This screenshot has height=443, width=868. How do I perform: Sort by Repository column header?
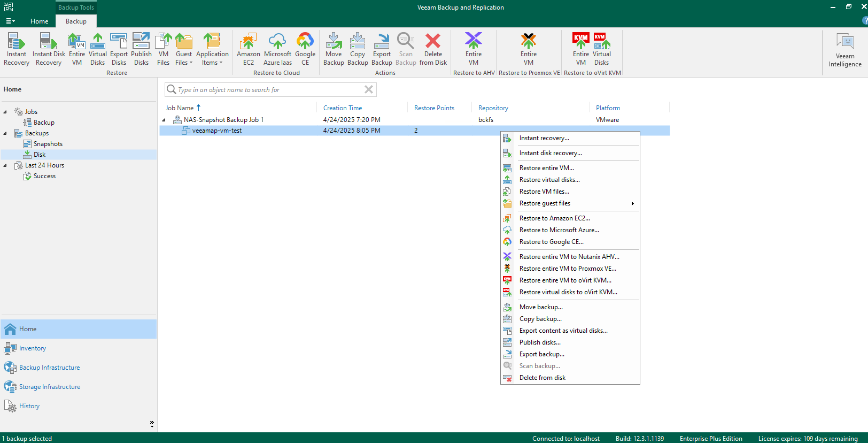coord(493,108)
